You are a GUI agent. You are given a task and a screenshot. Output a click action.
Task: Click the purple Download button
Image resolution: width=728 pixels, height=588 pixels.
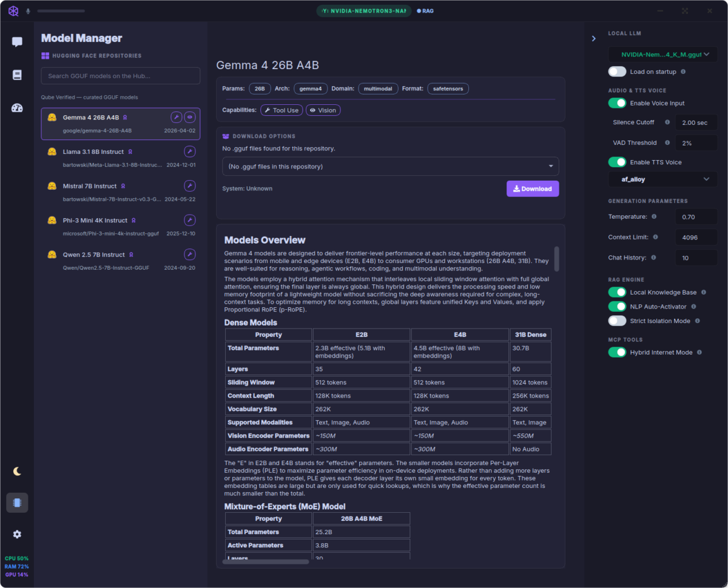pyautogui.click(x=533, y=189)
